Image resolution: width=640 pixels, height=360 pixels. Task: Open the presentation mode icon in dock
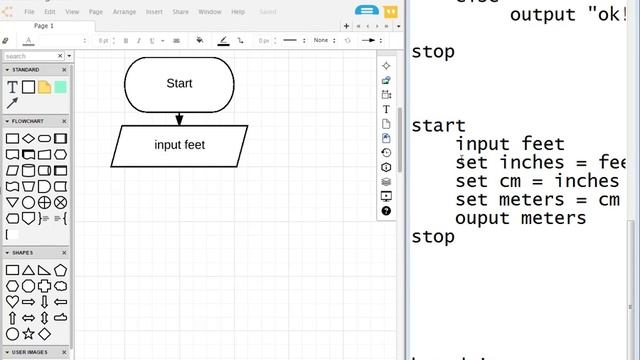(386, 196)
